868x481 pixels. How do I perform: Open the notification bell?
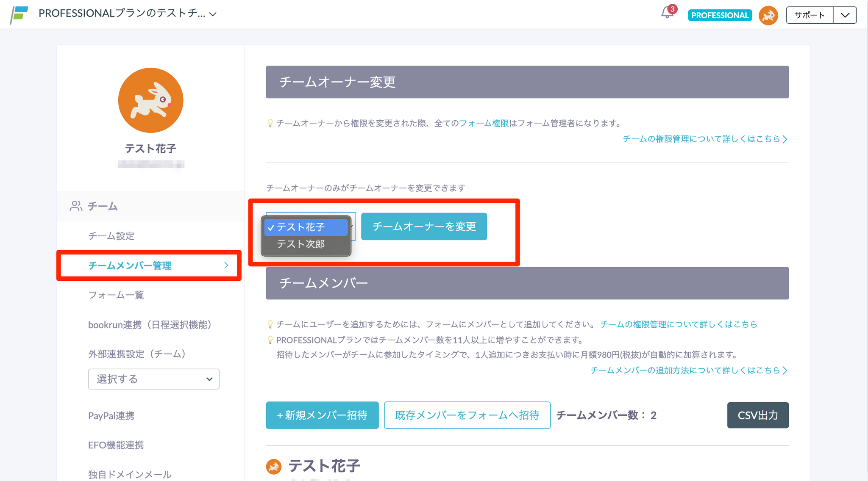(x=668, y=14)
